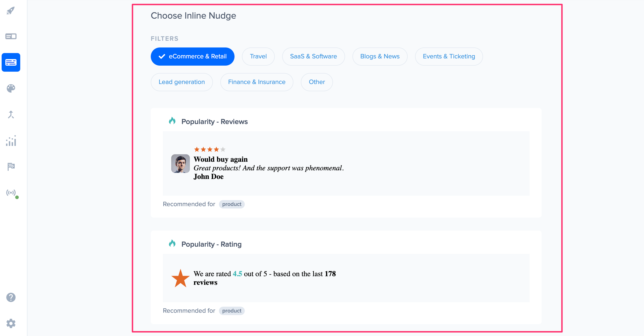This screenshot has height=336, width=644.
Task: Enable the Lead generation filter
Action: (x=181, y=82)
